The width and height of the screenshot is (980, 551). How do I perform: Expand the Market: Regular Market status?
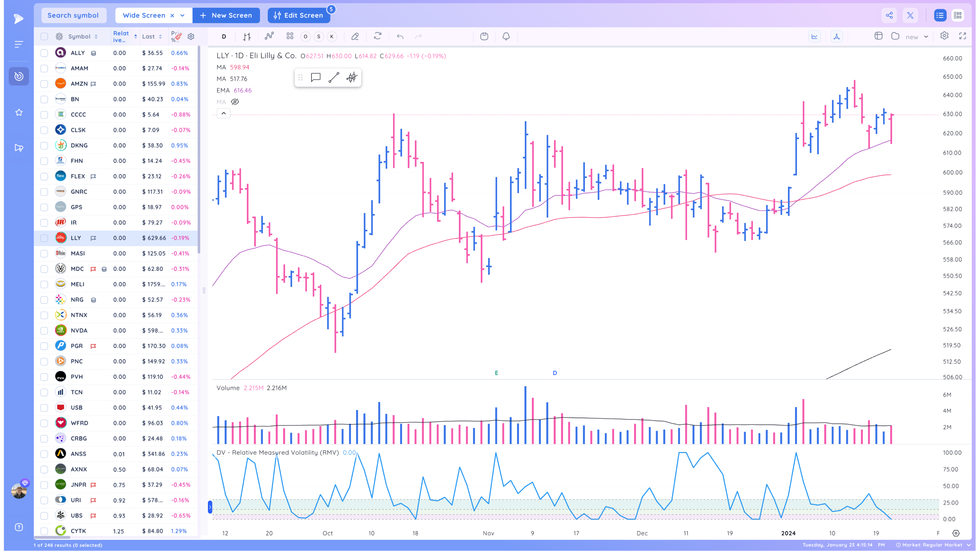coord(934,545)
